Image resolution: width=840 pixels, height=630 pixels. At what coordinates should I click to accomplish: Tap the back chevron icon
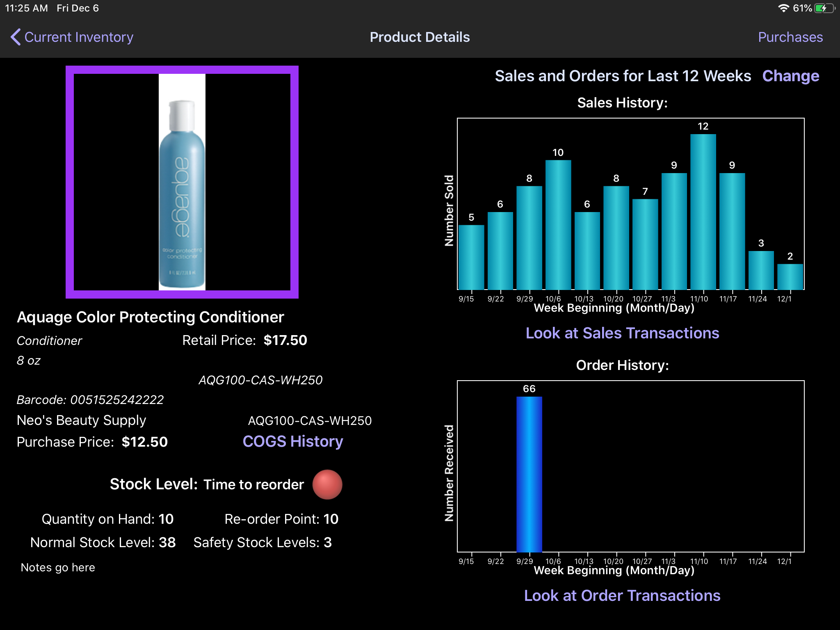(x=16, y=37)
